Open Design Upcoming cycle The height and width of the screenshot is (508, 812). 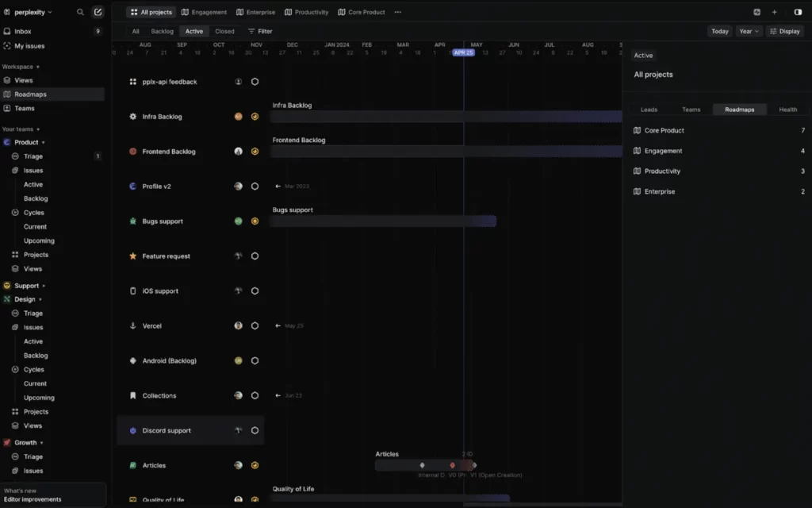pyautogui.click(x=39, y=398)
